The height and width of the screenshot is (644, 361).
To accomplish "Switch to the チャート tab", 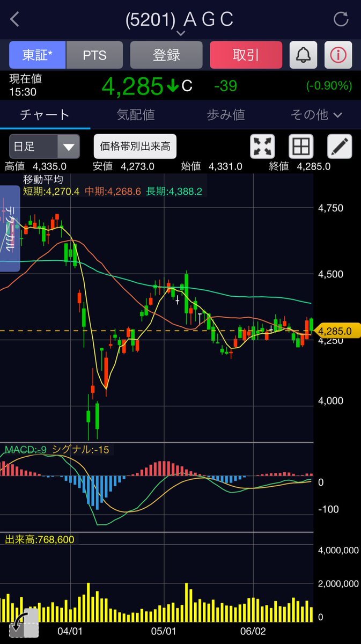I will [45, 114].
